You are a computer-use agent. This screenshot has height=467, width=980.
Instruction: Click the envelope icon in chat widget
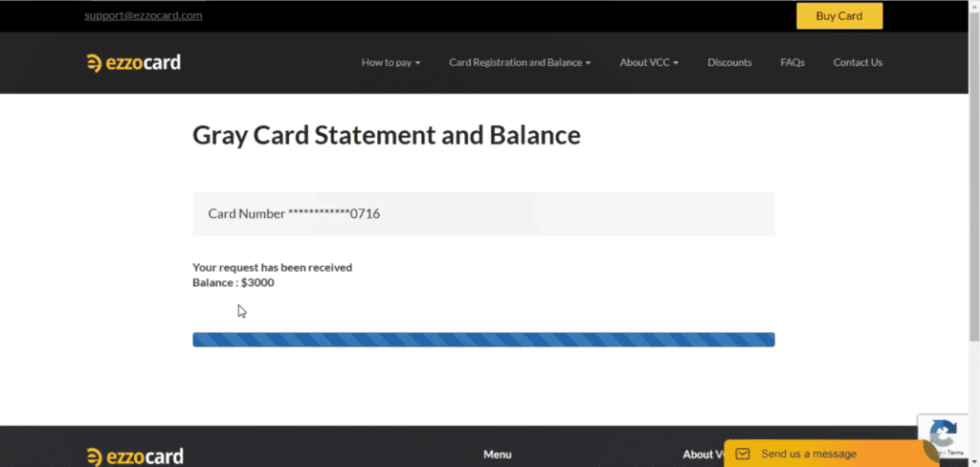(x=743, y=454)
